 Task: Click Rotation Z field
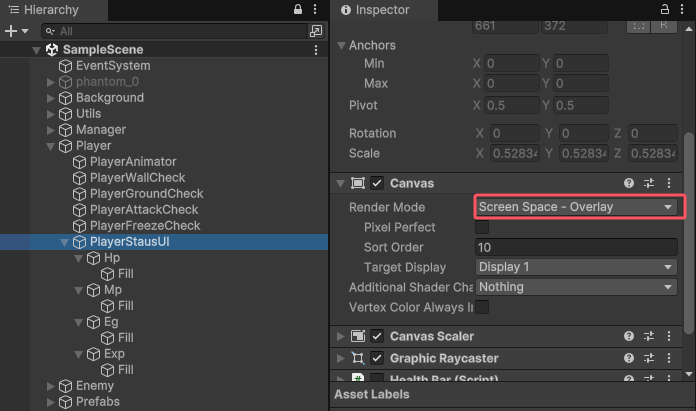click(x=652, y=134)
